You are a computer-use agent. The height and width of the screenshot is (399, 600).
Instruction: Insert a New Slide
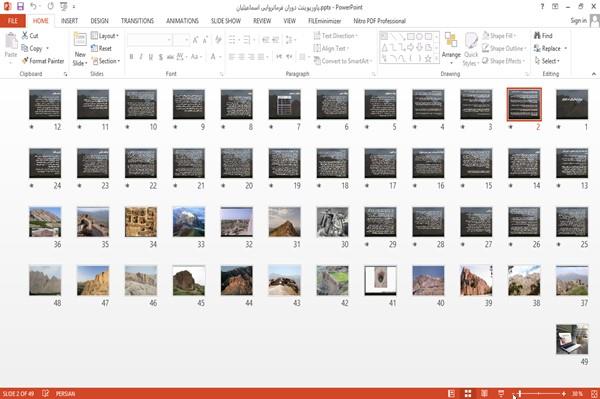tap(80, 49)
